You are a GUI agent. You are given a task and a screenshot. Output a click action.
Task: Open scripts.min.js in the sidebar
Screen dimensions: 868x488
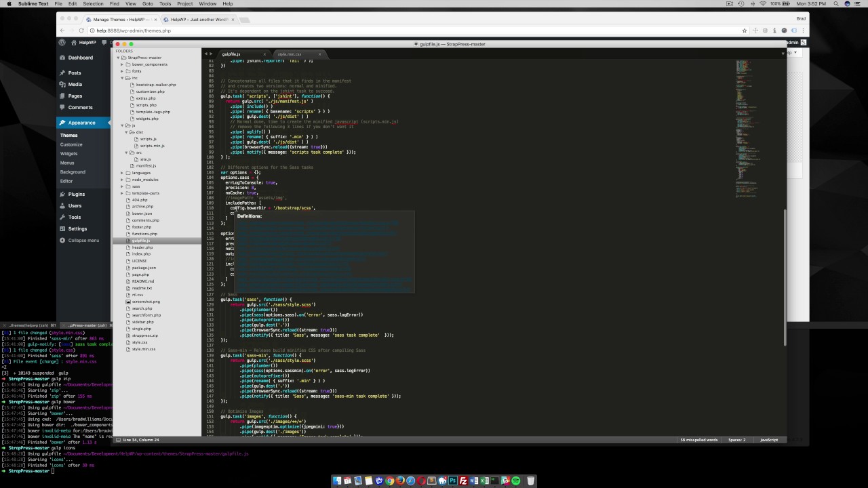(152, 146)
